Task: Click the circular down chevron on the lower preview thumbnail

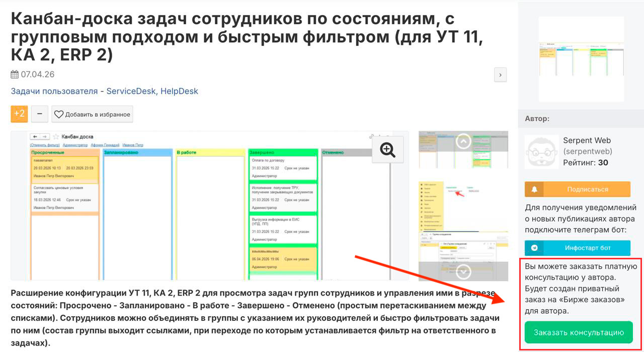Action: 462,271
